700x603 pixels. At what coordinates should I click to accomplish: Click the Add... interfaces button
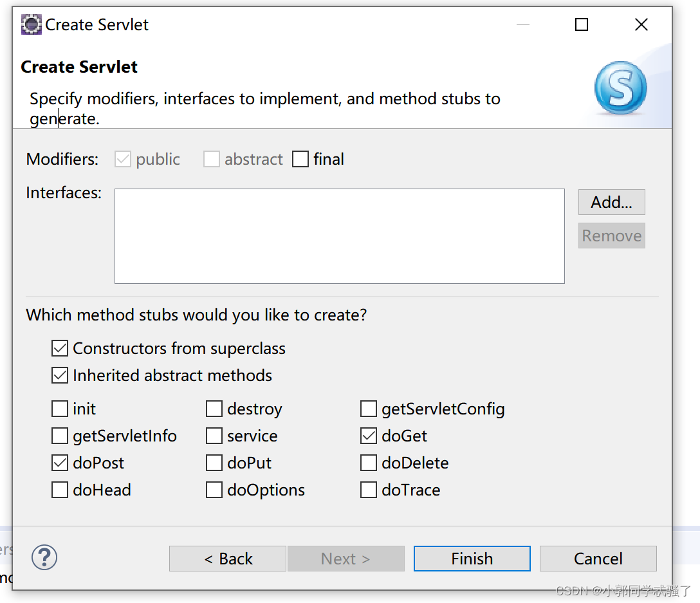(x=611, y=202)
